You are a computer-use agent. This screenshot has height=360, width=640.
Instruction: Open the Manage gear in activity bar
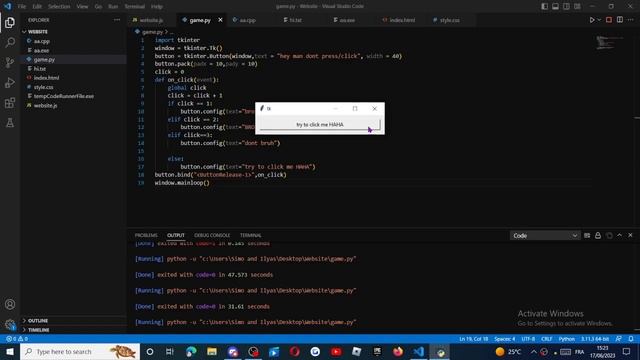[10, 324]
